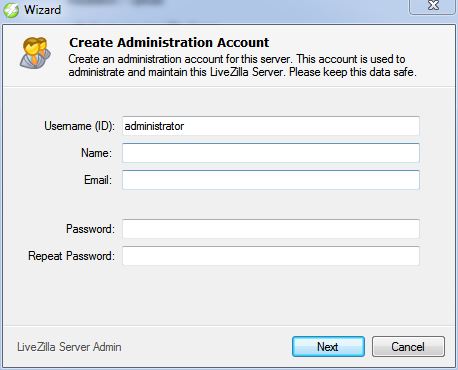Click the administrator users avatar icon

click(35, 53)
